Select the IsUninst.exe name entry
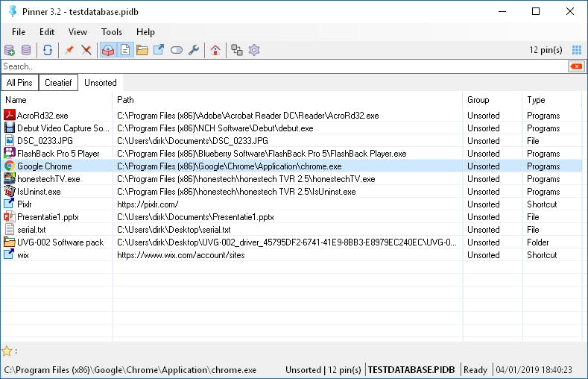588x379 pixels. click(x=39, y=192)
